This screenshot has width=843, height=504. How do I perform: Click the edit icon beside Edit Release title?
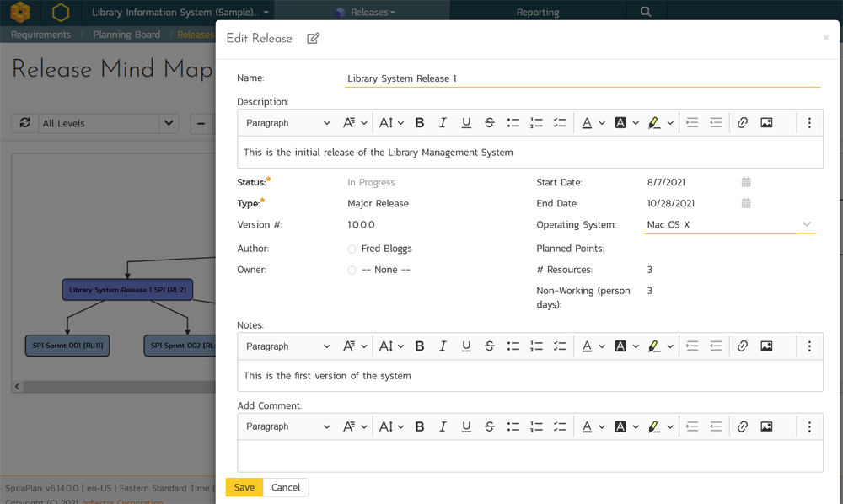pos(314,39)
